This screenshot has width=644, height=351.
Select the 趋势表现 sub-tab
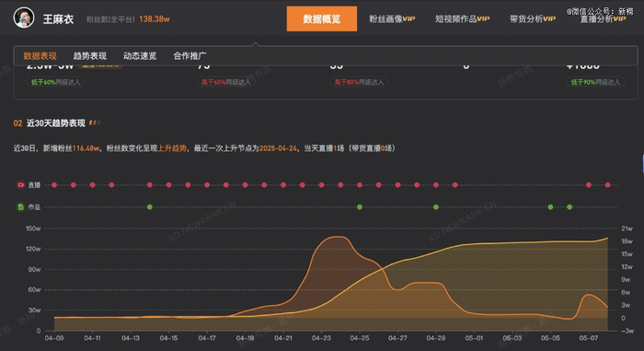pyautogui.click(x=89, y=55)
